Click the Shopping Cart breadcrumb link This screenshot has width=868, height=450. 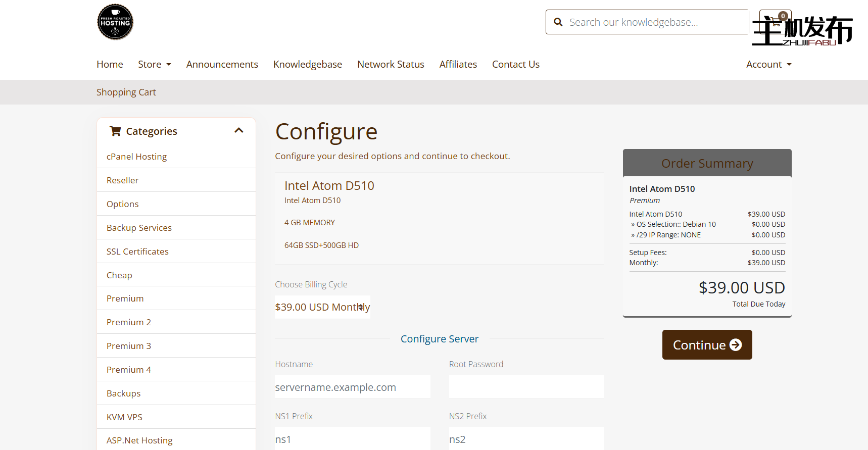click(x=126, y=92)
